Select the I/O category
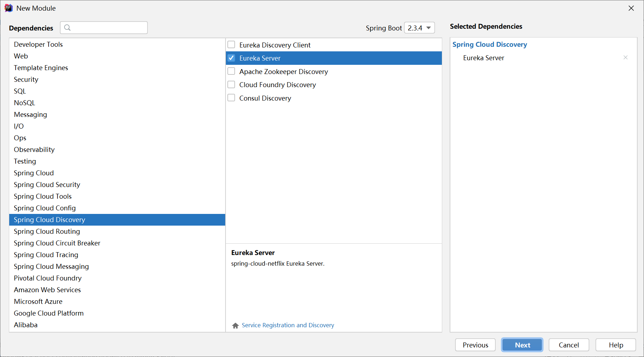The width and height of the screenshot is (644, 357). pos(117,126)
